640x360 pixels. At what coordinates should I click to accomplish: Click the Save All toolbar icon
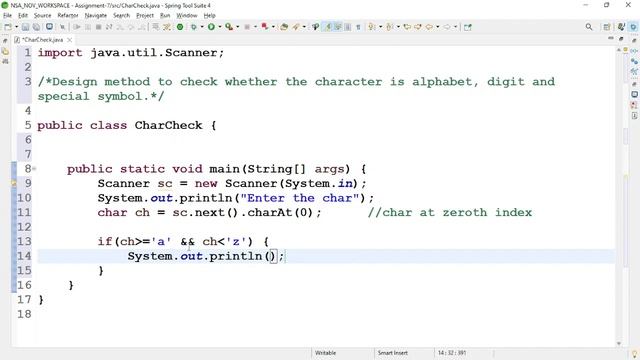click(36, 27)
